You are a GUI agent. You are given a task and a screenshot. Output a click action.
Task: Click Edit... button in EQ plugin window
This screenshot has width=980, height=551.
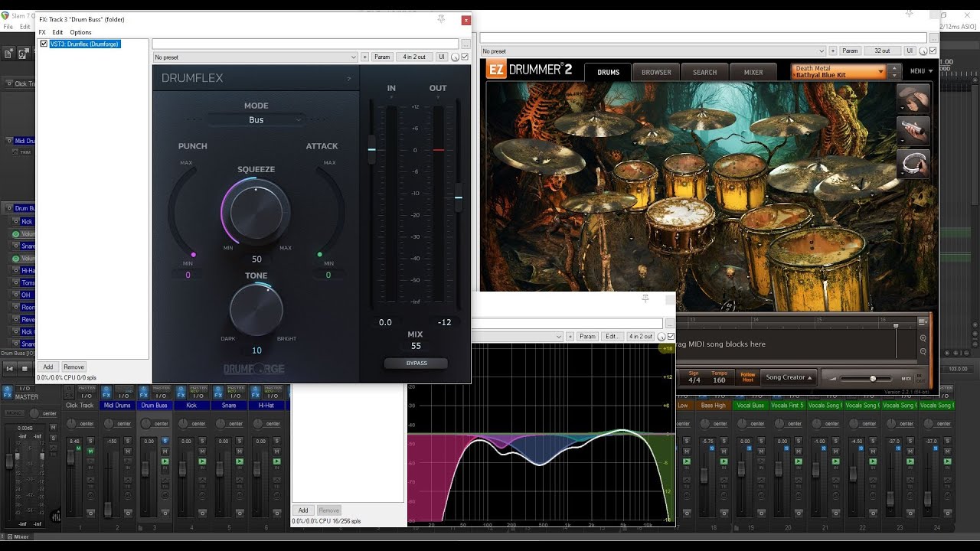click(x=612, y=337)
